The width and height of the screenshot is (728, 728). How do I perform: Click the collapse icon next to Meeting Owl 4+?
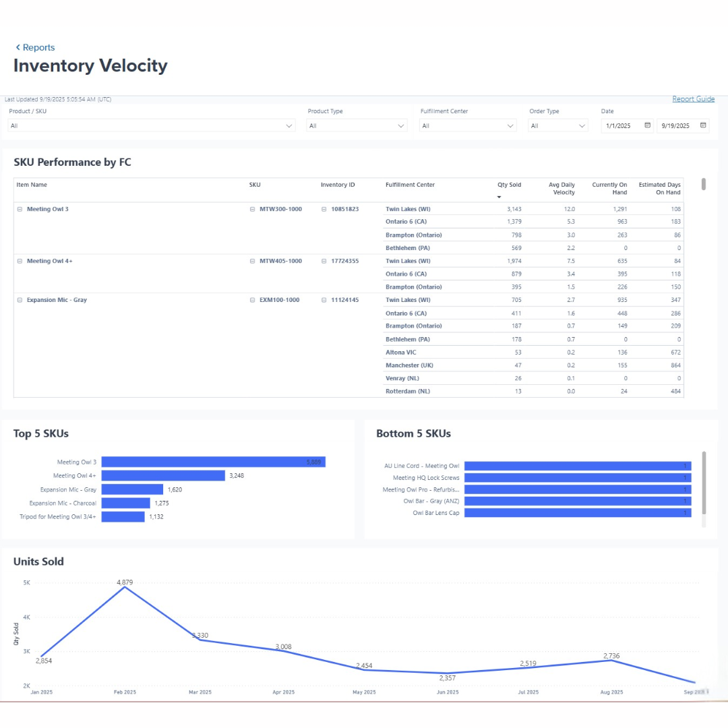tap(19, 261)
